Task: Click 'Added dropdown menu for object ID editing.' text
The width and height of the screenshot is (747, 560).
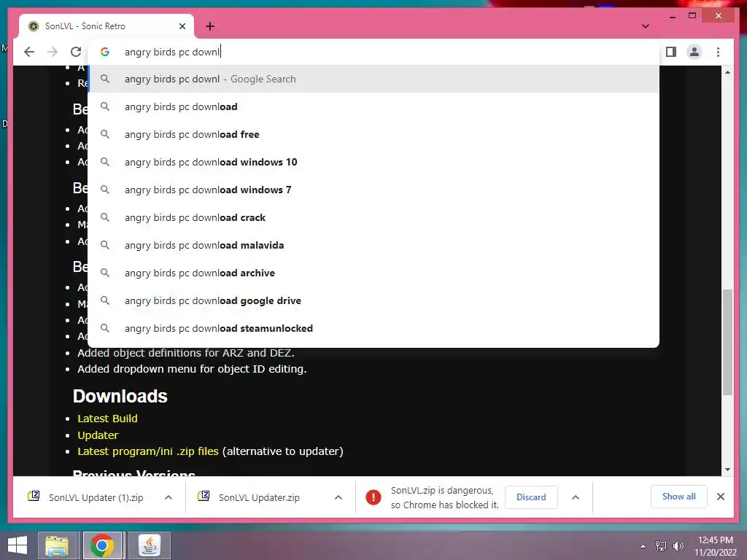Action: pos(192,369)
